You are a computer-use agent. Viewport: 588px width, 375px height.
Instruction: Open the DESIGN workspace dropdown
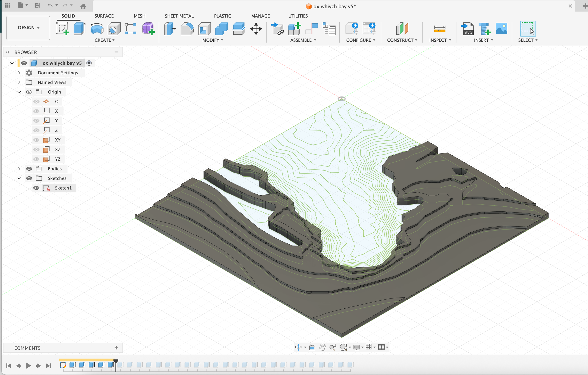coord(28,28)
